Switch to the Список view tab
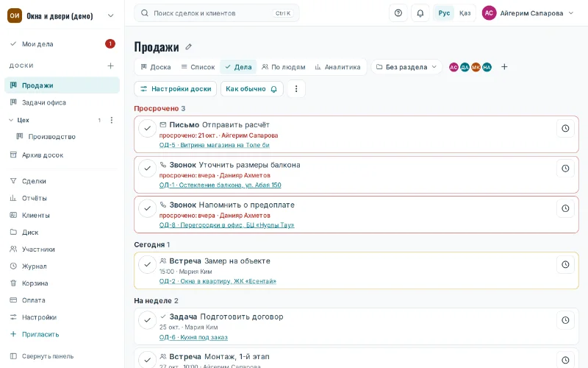588x368 pixels. point(198,67)
